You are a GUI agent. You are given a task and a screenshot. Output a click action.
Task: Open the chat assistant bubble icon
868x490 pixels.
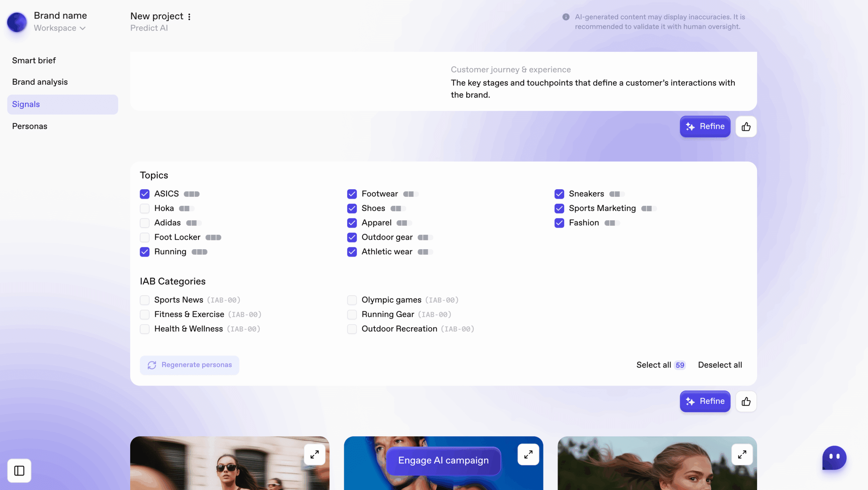(834, 457)
